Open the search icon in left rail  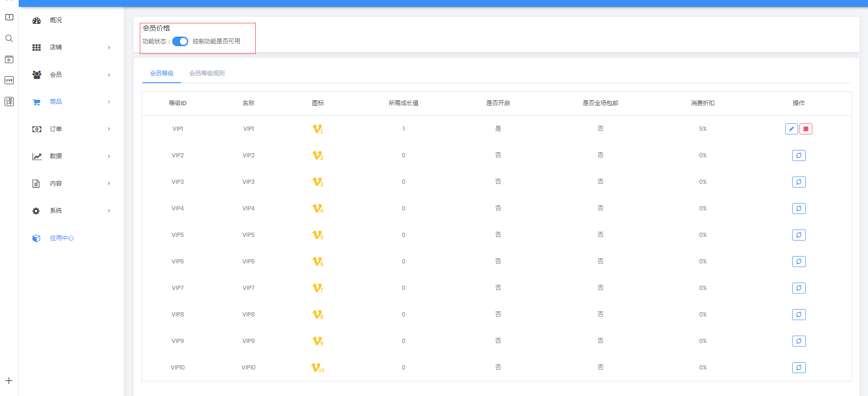pyautogui.click(x=9, y=38)
